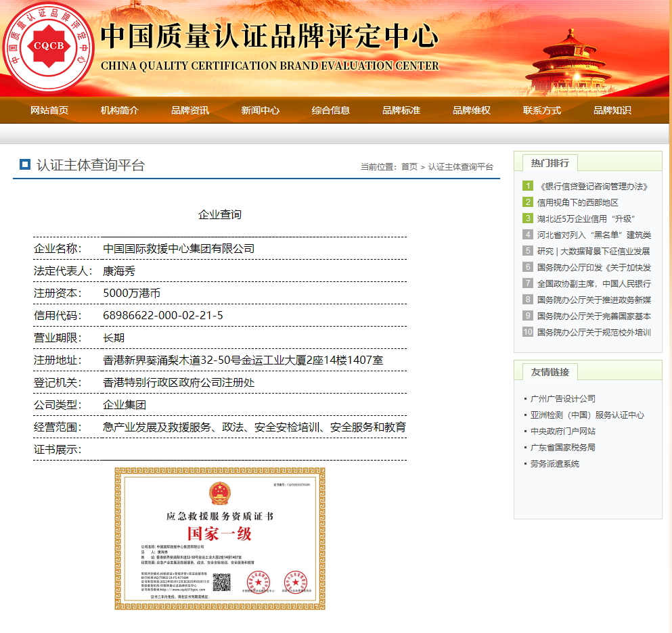Click the site title 中国质量认证品牌评定中心
Image resolution: width=672 pixels, height=633 pixels.
[x=269, y=36]
